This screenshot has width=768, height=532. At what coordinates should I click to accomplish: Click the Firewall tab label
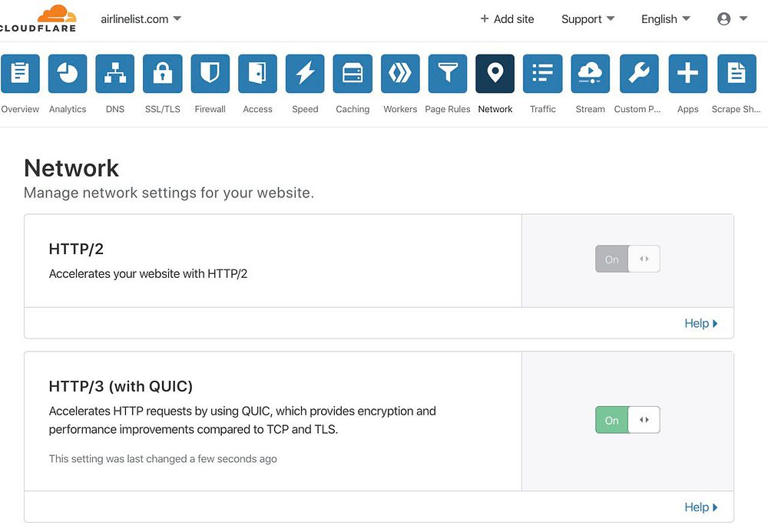tap(210, 109)
